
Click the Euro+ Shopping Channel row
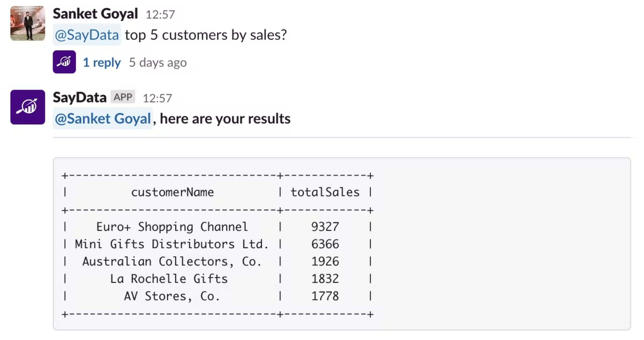tap(172, 227)
